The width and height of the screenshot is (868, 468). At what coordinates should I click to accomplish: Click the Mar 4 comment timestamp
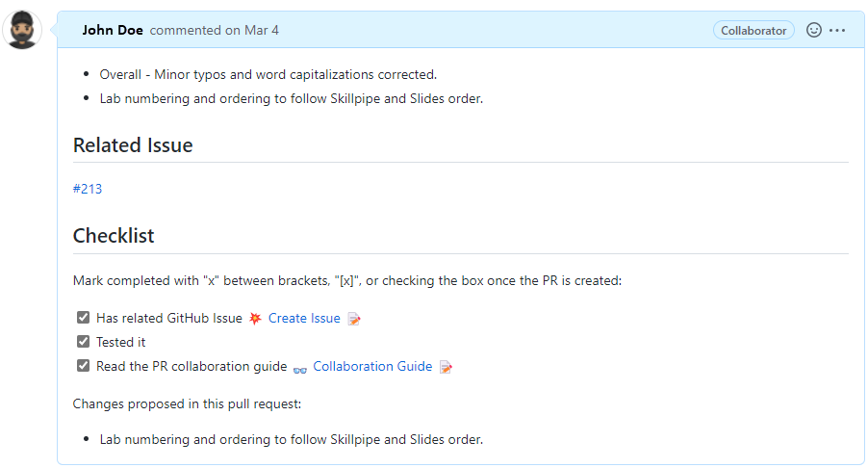pyautogui.click(x=262, y=31)
